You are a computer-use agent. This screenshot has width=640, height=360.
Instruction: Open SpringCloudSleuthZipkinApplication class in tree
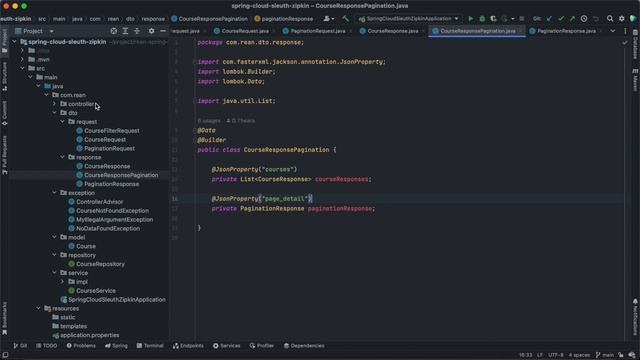coord(116,300)
